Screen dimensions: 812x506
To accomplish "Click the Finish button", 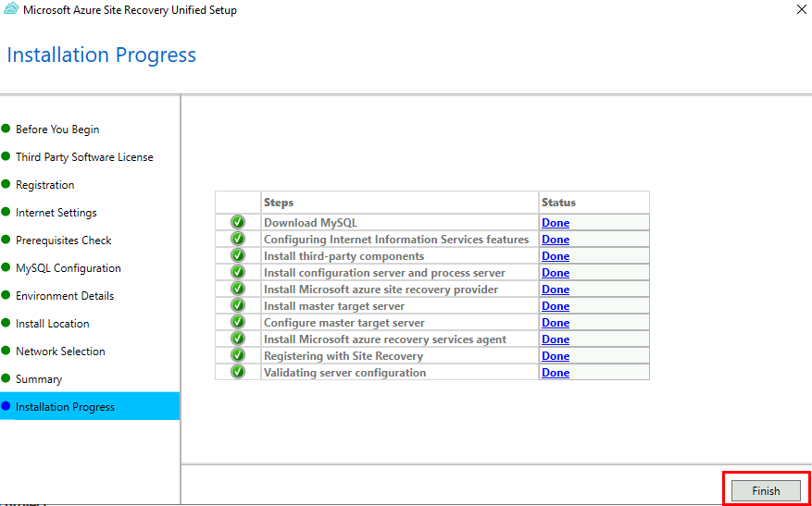I will (x=766, y=490).
